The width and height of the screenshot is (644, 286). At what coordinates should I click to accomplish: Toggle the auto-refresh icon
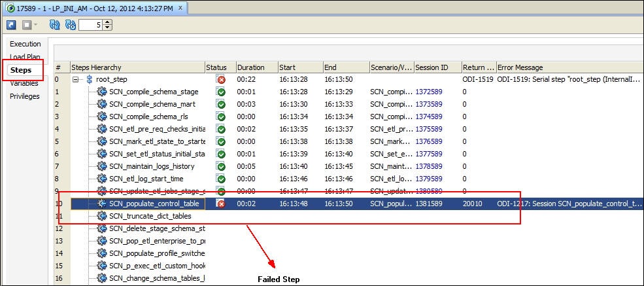[70, 25]
